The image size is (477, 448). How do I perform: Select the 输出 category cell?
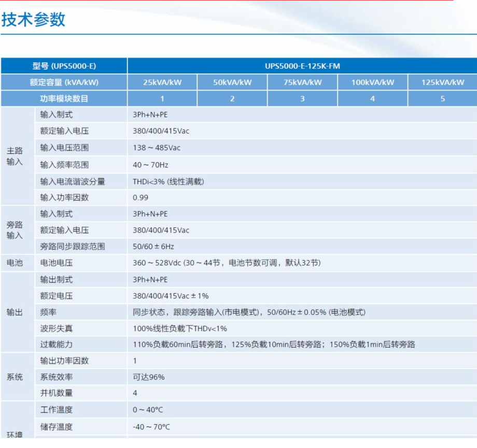click(17, 312)
